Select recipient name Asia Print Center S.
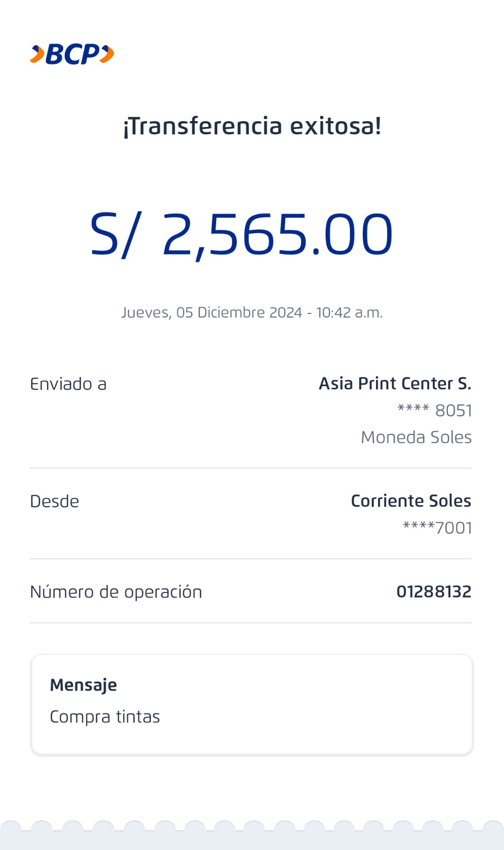The height and width of the screenshot is (850, 504). pos(395,384)
